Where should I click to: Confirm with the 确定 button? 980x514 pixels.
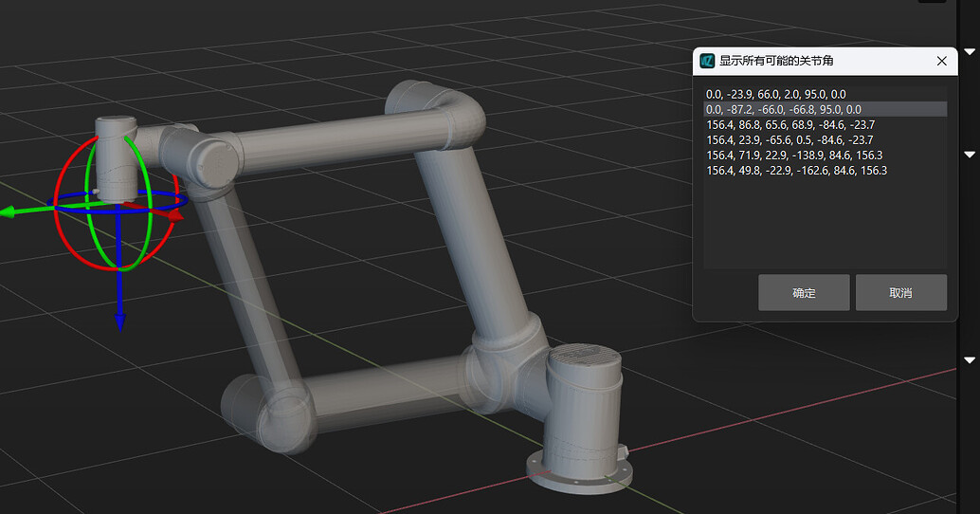(x=804, y=293)
